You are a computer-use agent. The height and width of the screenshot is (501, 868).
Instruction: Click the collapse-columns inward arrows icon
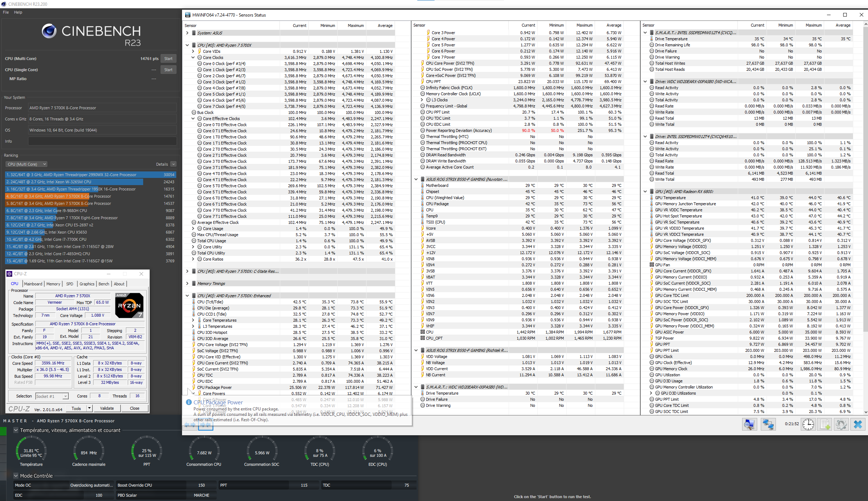(x=205, y=425)
